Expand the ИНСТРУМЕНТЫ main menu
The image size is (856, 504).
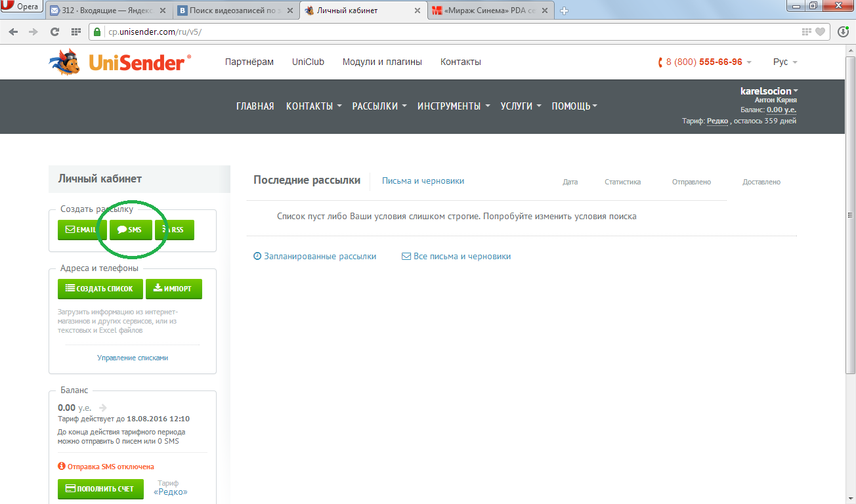click(x=454, y=106)
